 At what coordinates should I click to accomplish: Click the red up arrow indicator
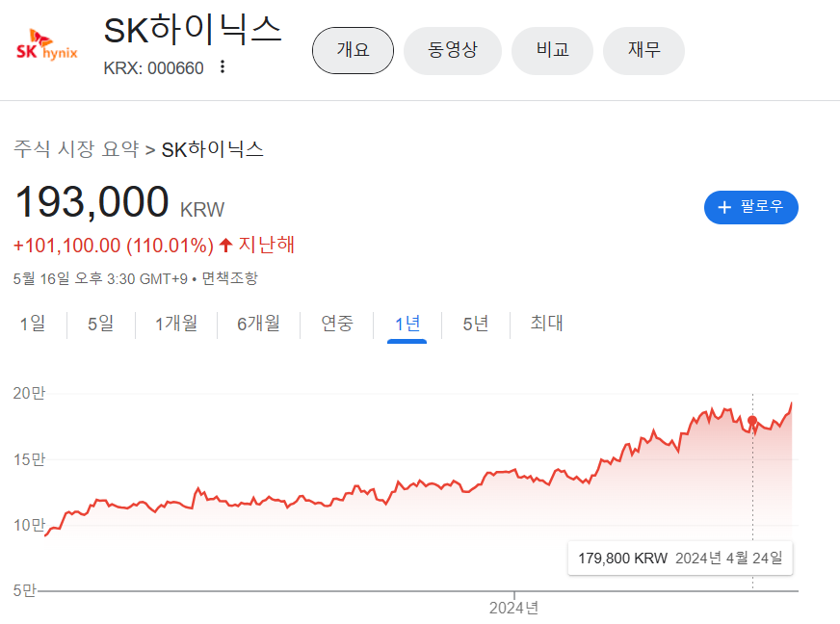pyautogui.click(x=225, y=245)
